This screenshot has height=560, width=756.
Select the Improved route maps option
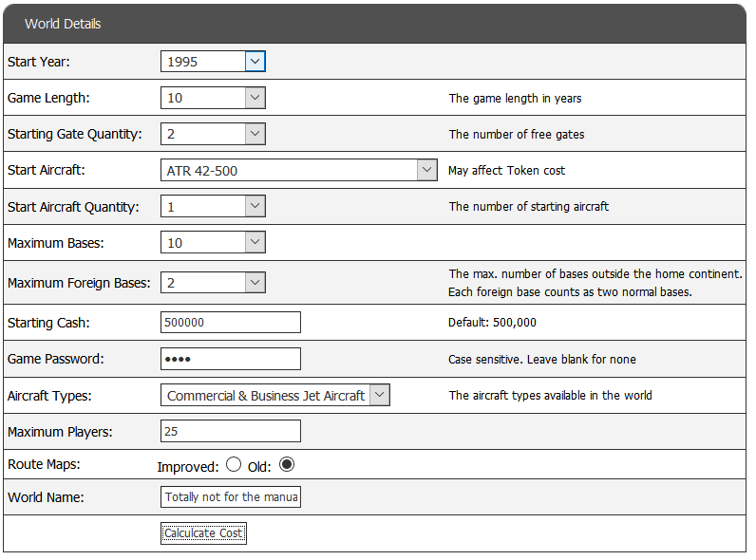[x=234, y=464]
